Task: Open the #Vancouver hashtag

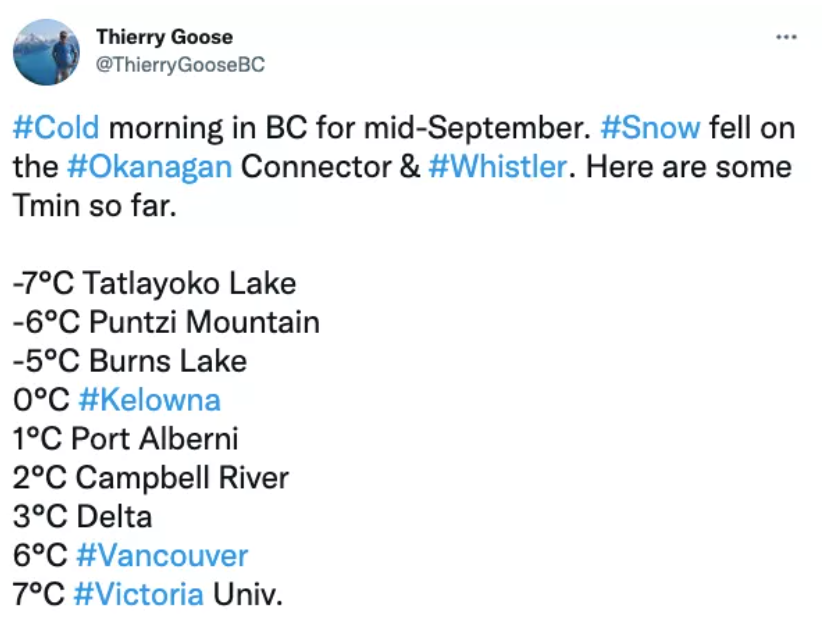Action: click(x=162, y=556)
